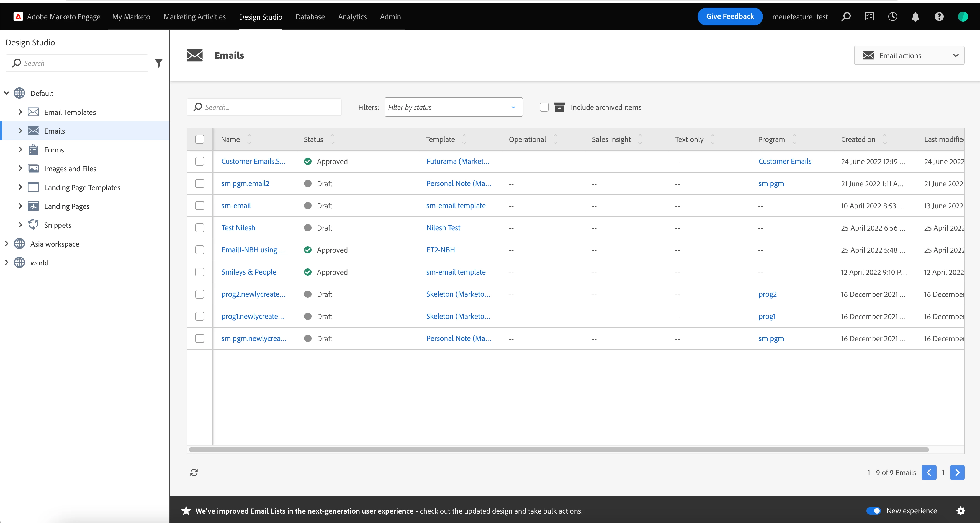This screenshot has width=980, height=523.
Task: Click the checklist icon in top bar
Action: [869, 17]
